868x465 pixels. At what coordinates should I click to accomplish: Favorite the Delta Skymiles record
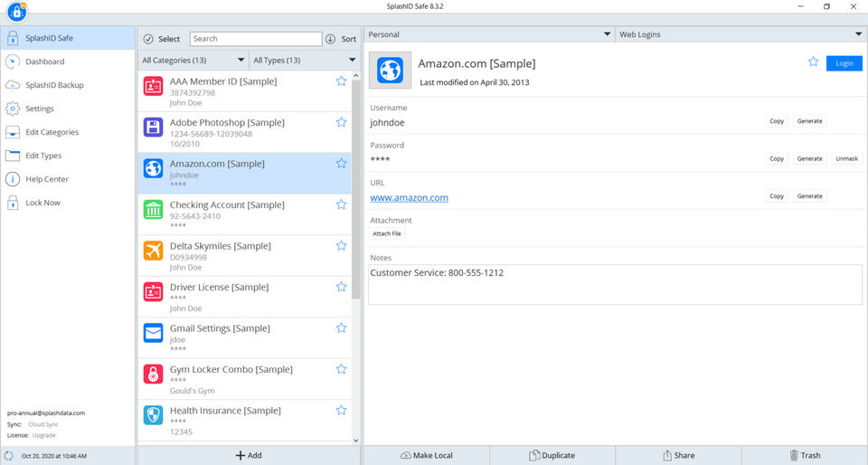pyautogui.click(x=341, y=246)
